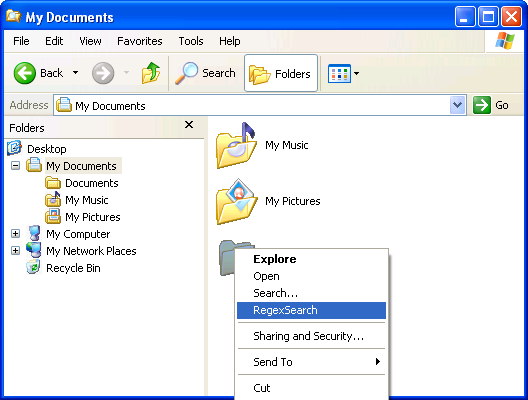Collapse the My Documents tree node
Screen dimensions: 528x400
[15, 166]
